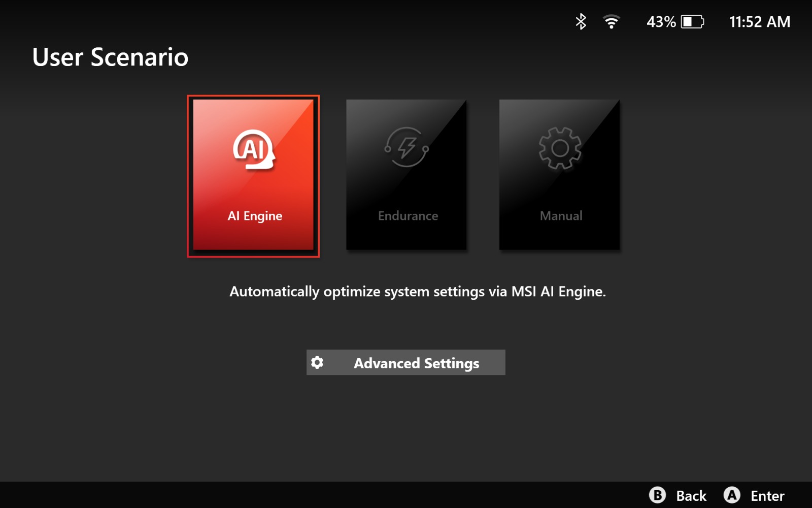Image resolution: width=812 pixels, height=508 pixels.
Task: Click the AI head icon on the AI Engine card
Action: [x=254, y=150]
